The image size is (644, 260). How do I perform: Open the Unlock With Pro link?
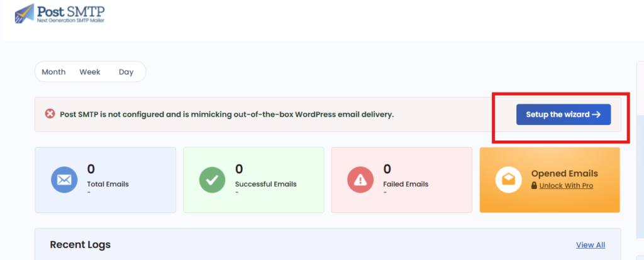tap(566, 186)
